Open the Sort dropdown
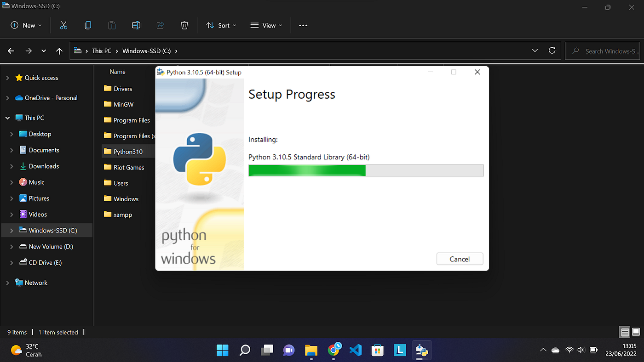 (x=221, y=25)
